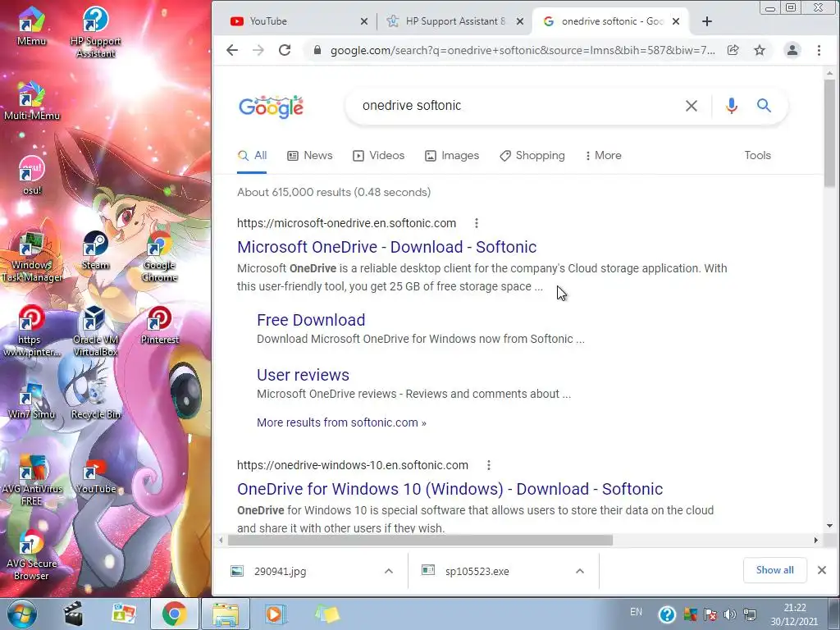840x630 pixels.
Task: Clear the Google search box
Action: coord(692,106)
